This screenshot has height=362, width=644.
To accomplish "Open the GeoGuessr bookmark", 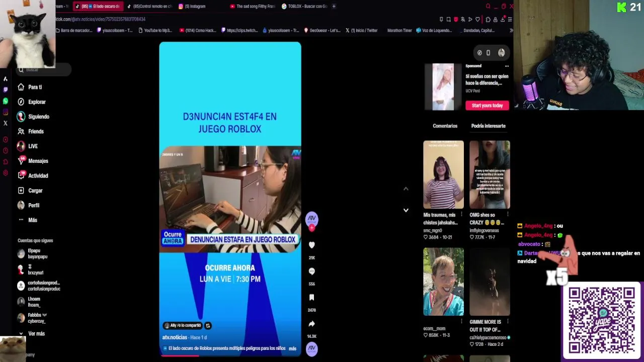I will click(x=322, y=31).
